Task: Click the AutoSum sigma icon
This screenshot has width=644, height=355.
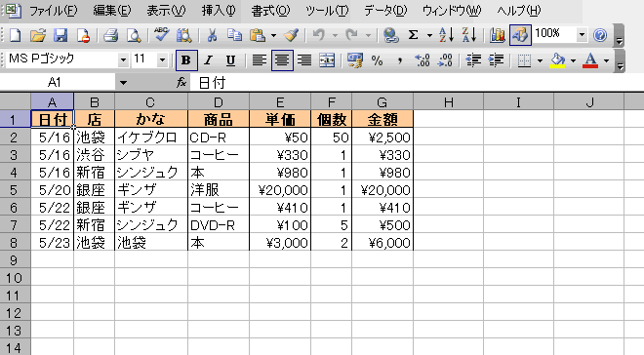Action: 413,35
